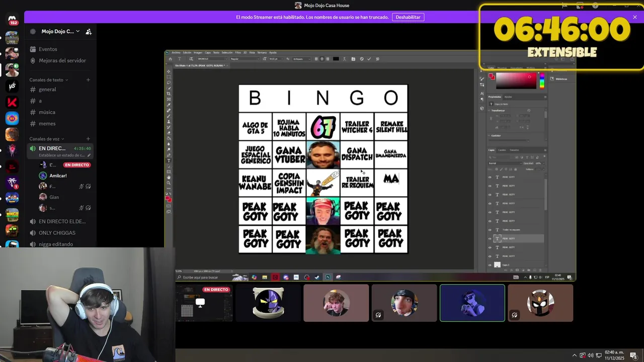This screenshot has width=644, height=362.
Task: Open the Normal blend mode dropdown
Action: click(x=505, y=163)
